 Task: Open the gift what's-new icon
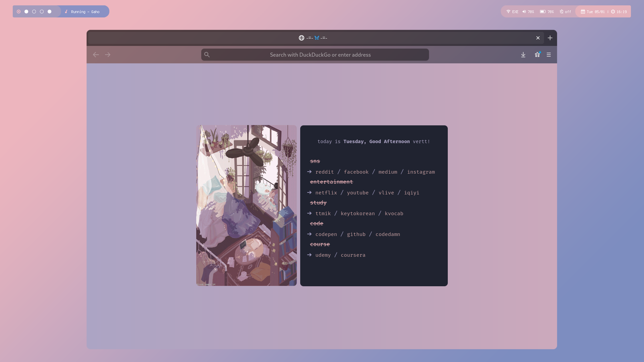pyautogui.click(x=537, y=55)
